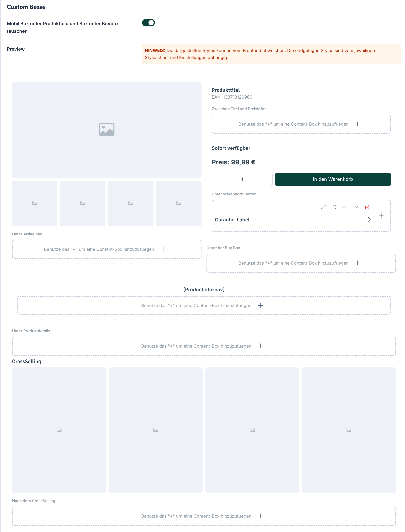Click the [Productinfo-nav] label
The image size is (405, 532).
(204, 290)
